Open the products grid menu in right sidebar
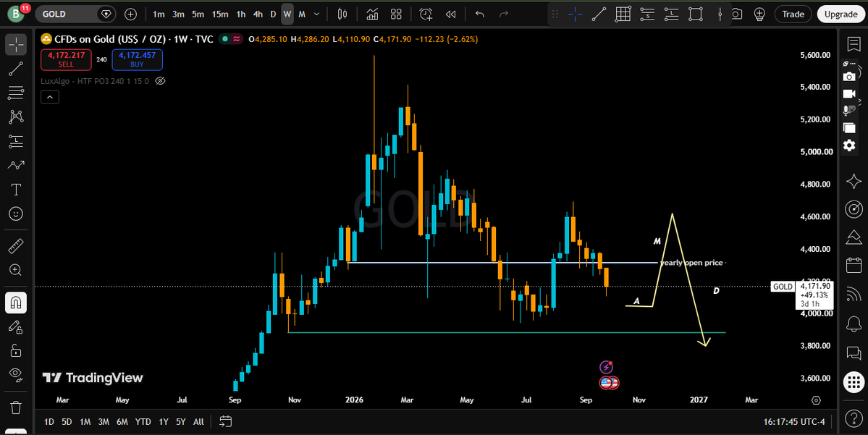Image resolution: width=868 pixels, height=435 pixels. 854,381
